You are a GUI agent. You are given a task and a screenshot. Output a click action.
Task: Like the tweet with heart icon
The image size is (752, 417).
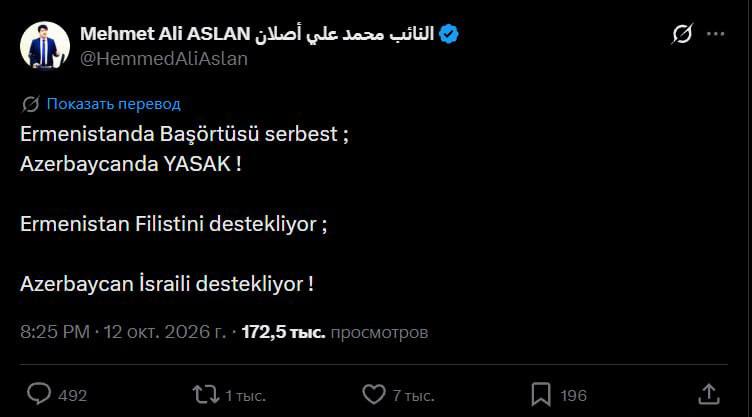tap(374, 394)
